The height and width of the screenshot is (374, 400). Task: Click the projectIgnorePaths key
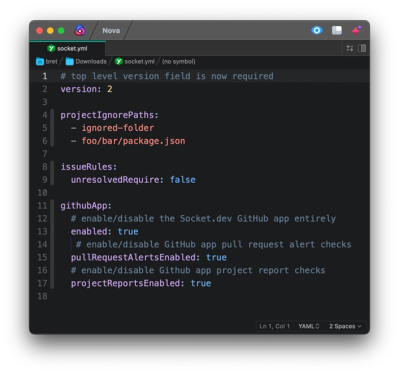pyautogui.click(x=107, y=115)
